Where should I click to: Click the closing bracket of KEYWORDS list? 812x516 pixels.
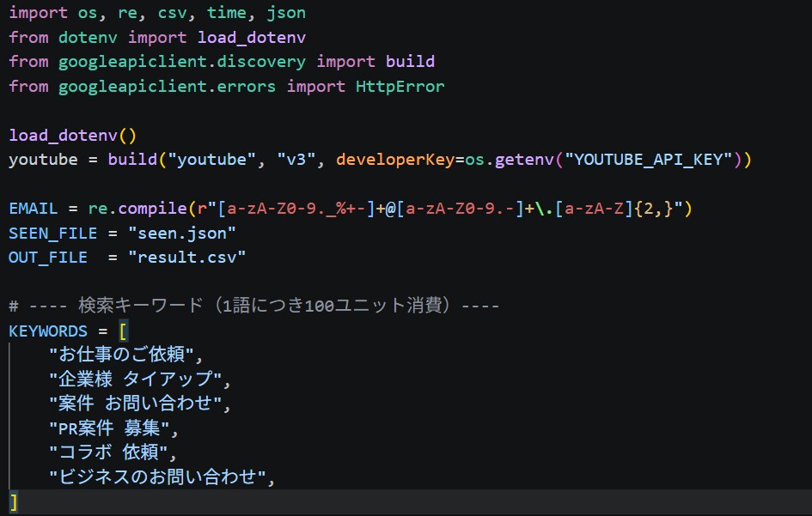14,502
